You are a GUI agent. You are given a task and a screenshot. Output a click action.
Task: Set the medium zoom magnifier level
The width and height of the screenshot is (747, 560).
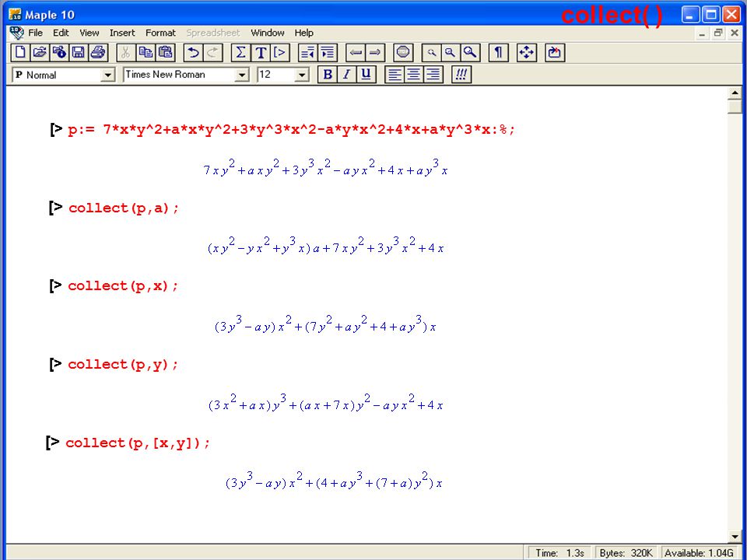coord(451,52)
